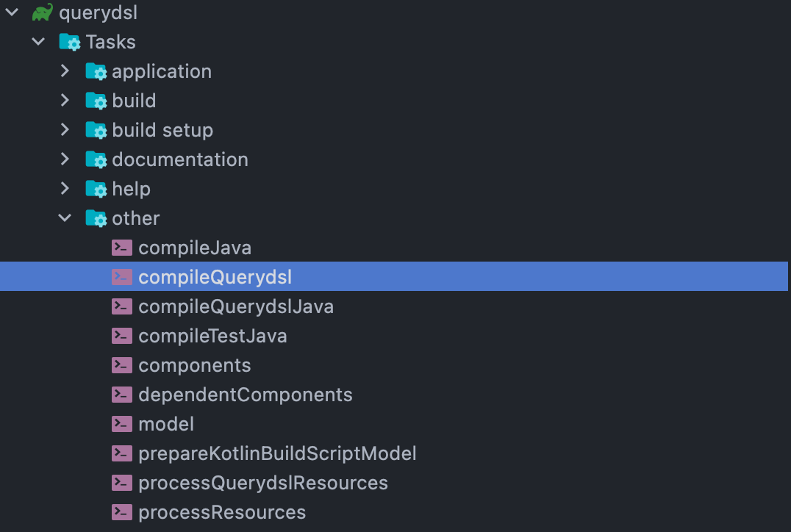The height and width of the screenshot is (532, 791).
Task: Click the task icon beside processQuerydslResources
Action: coord(122,483)
